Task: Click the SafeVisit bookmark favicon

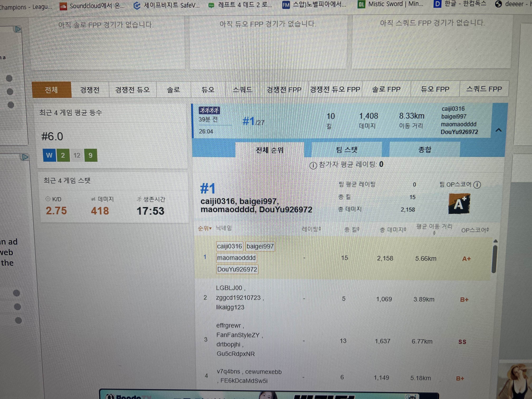Action: point(137,6)
